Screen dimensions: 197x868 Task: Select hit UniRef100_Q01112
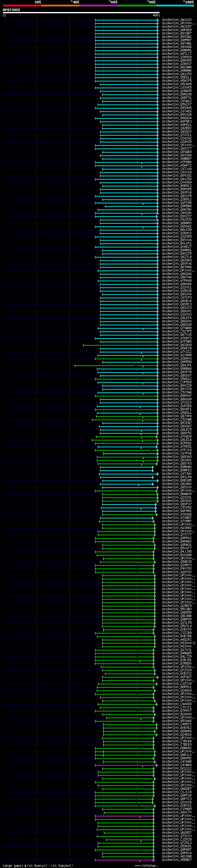(177, 768)
